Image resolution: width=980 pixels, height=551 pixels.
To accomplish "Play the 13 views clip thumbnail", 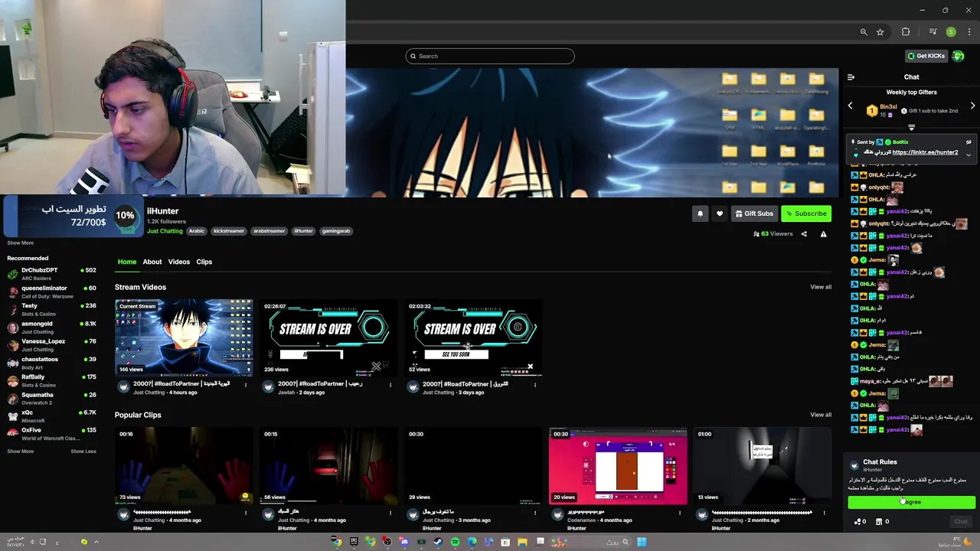I will click(x=763, y=466).
